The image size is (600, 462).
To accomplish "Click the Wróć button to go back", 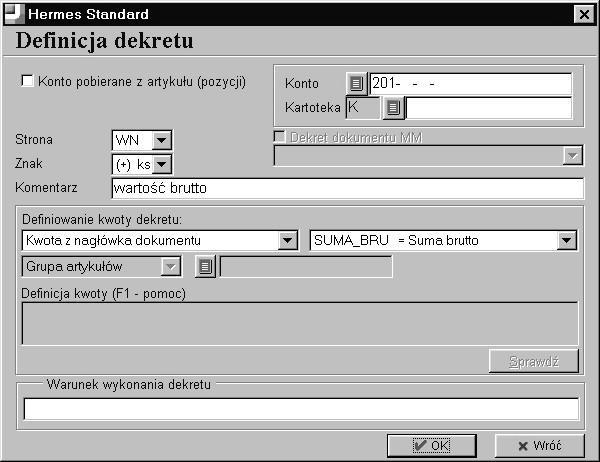I will point(540,446).
